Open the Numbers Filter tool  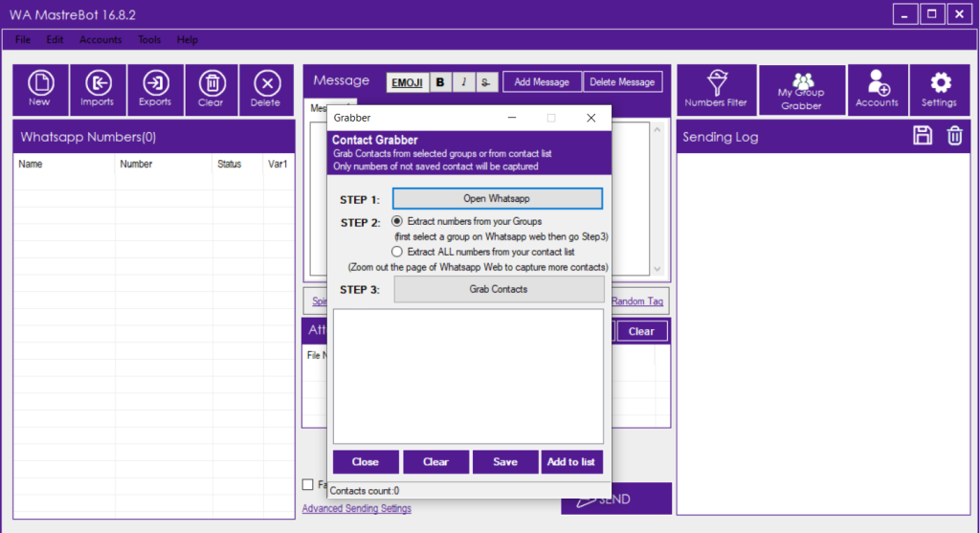pos(716,90)
